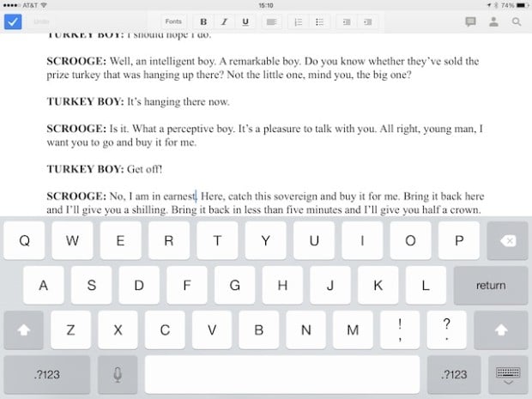Tap the battery indicator in status bar

[523, 5]
